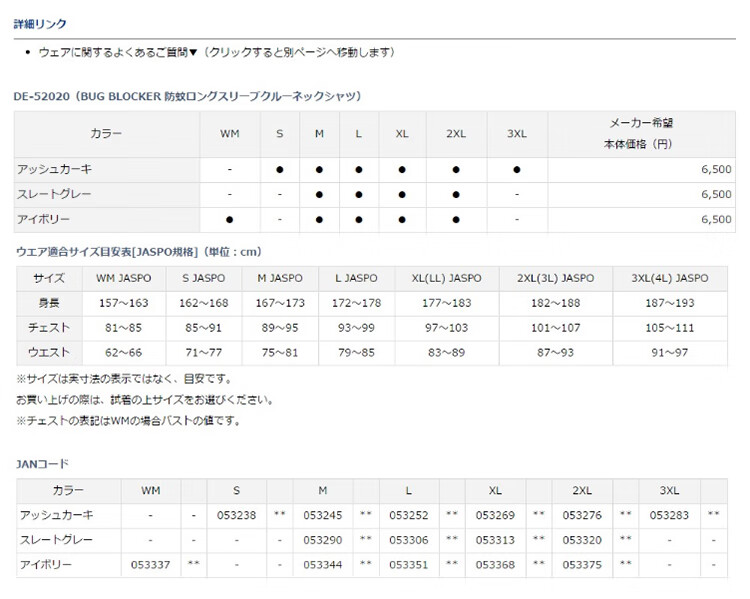Screen dimensions: 750x599
Task: Select JAN code 053290
Action: click(x=323, y=540)
